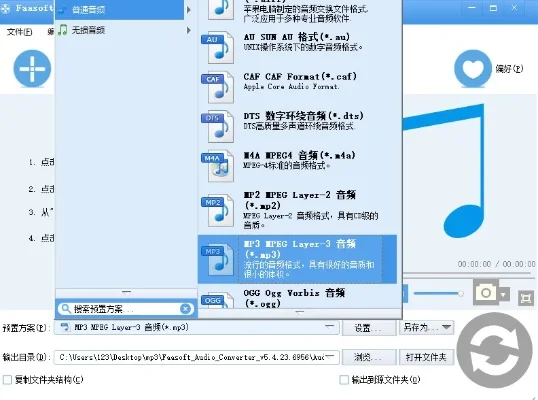The image size is (538, 400).
Task: Choose CAF Format (*.caf) entry text
Action: pos(300,76)
